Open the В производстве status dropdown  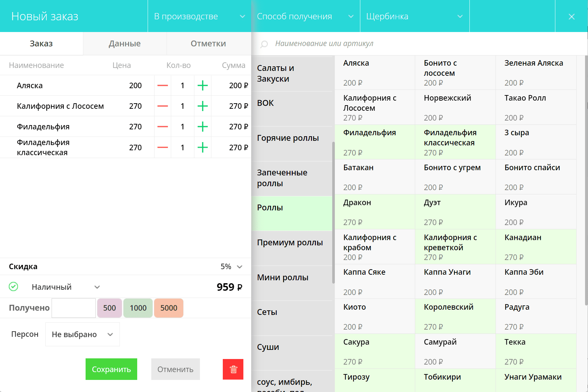(200, 16)
